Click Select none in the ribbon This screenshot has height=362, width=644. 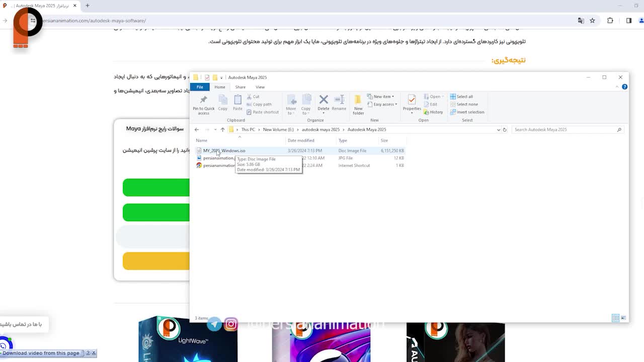coord(464,104)
